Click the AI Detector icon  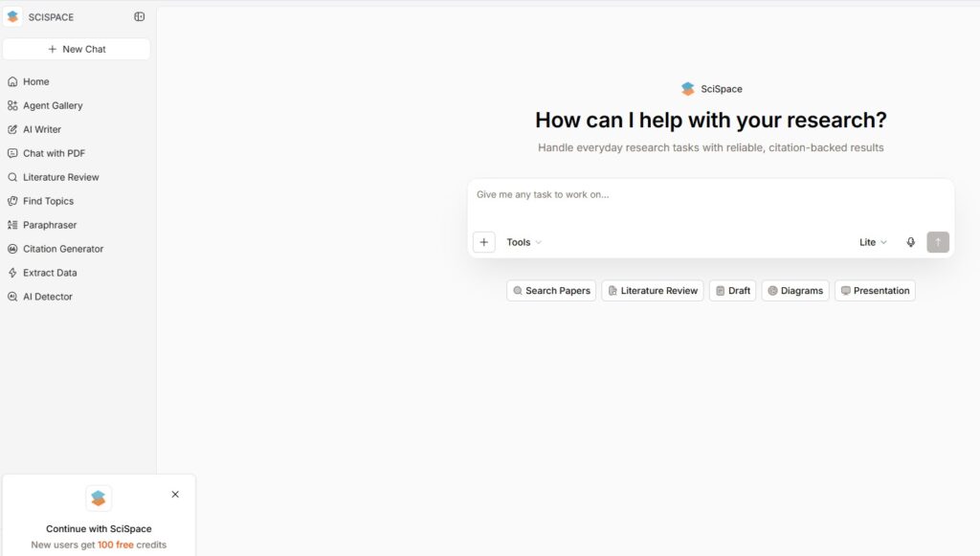(x=12, y=297)
